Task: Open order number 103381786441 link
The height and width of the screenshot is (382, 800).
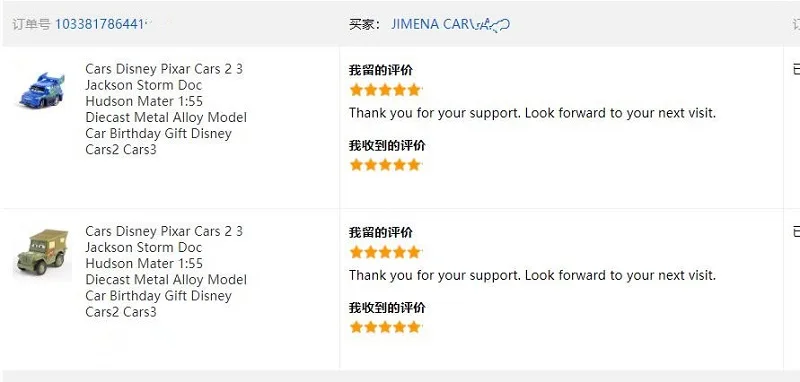Action: (x=101, y=24)
